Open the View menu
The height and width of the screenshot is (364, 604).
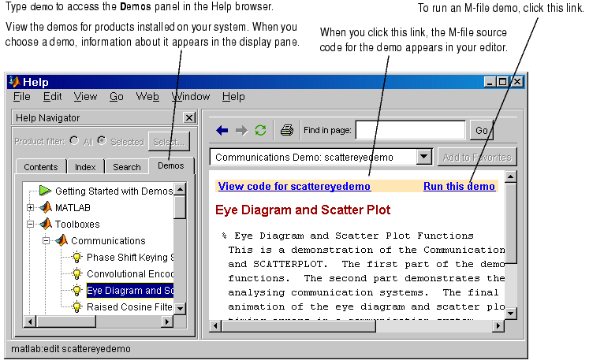(x=85, y=97)
